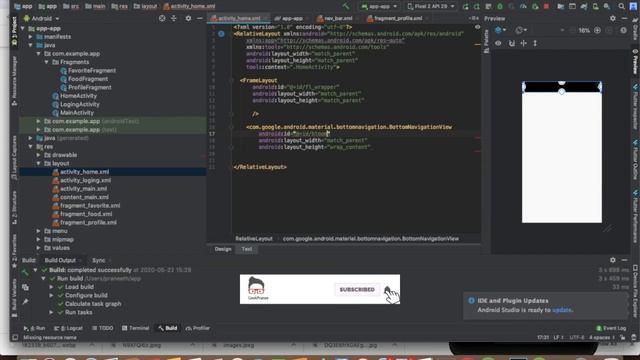Expand the drawable folder
This screenshot has height=360, width=640.
pos(38,155)
